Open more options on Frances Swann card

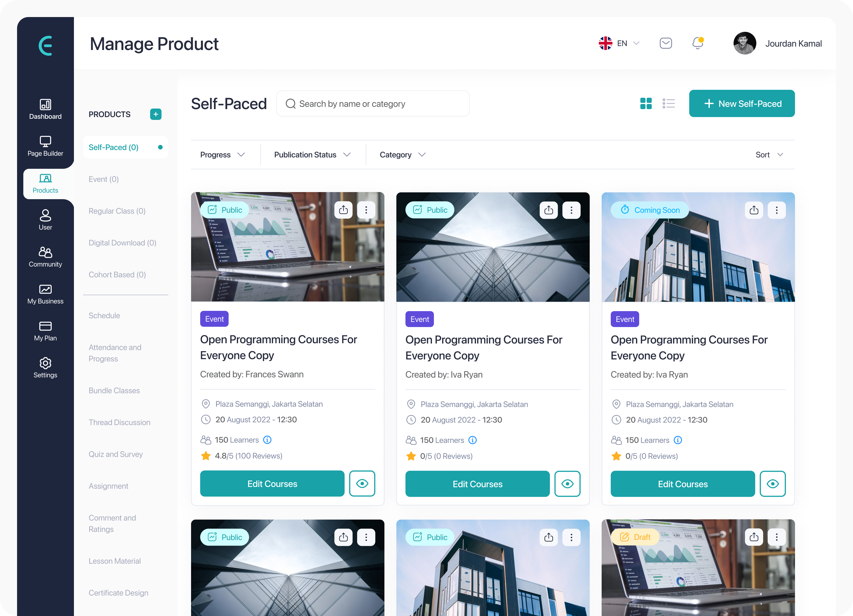366,210
